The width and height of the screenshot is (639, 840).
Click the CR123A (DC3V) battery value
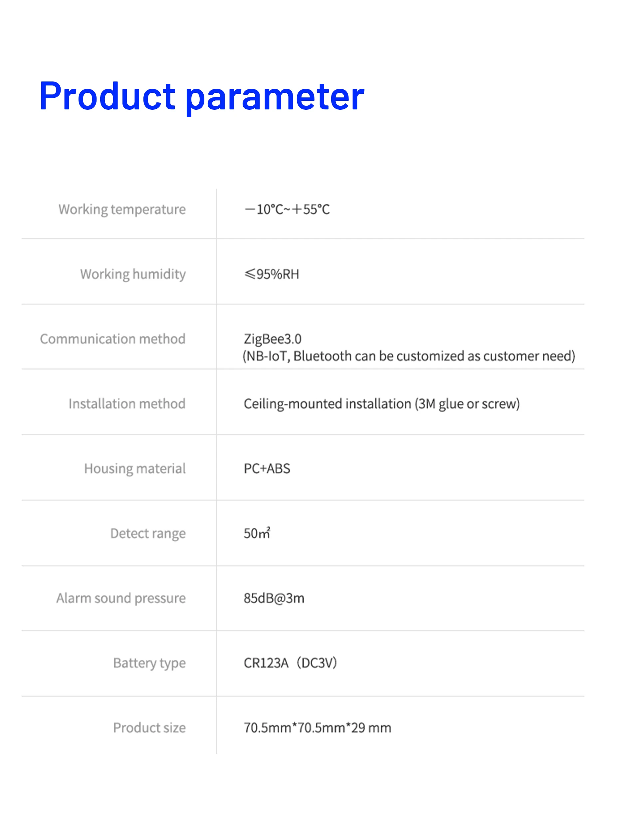pos(290,663)
